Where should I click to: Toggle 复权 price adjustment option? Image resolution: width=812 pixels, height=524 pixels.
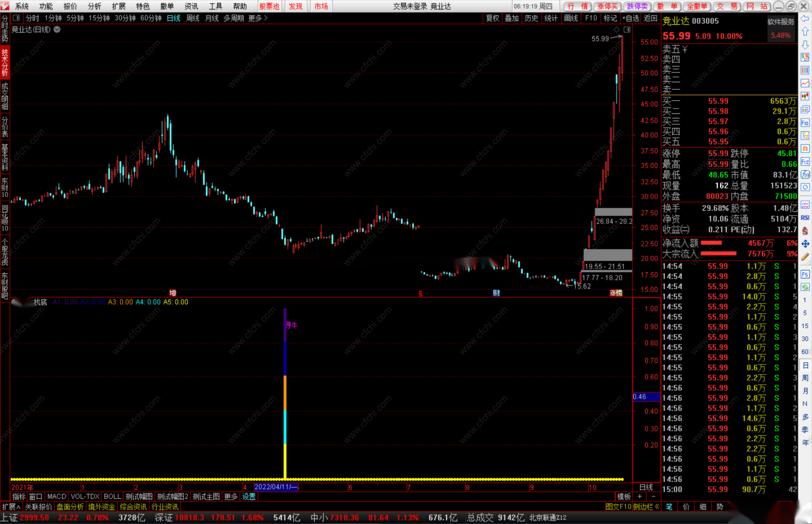[492, 18]
